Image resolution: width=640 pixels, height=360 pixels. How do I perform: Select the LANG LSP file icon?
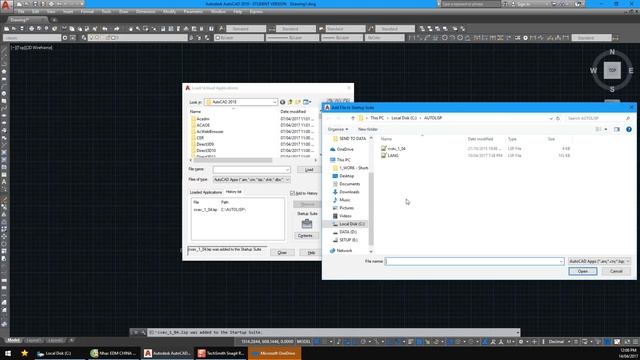point(383,156)
